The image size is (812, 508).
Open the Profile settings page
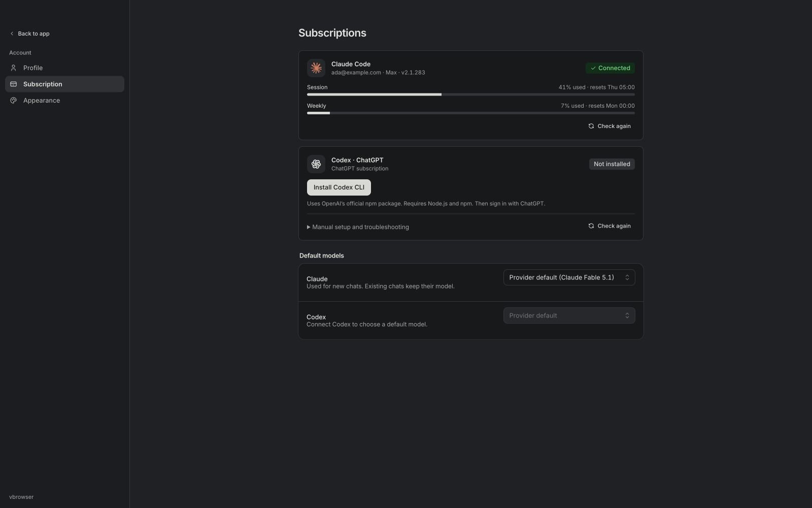[64, 68]
